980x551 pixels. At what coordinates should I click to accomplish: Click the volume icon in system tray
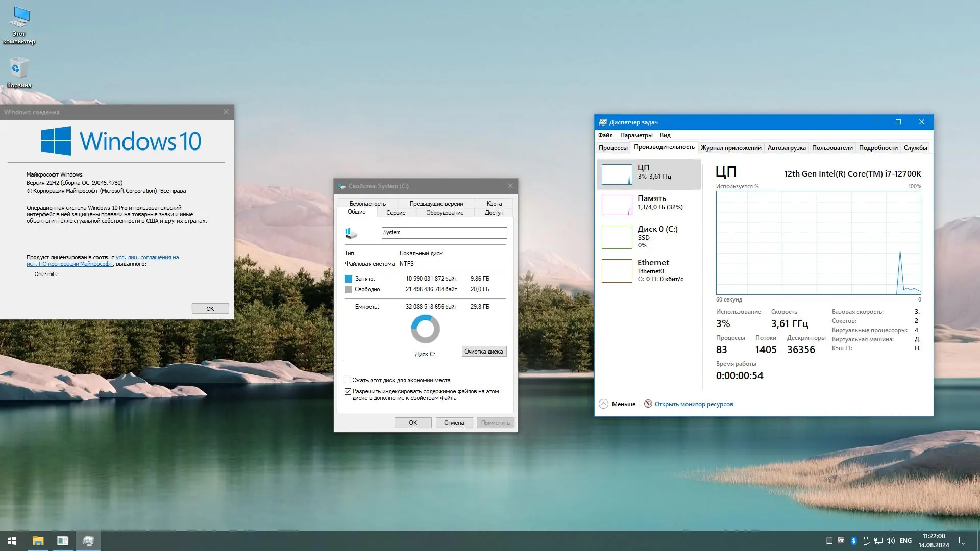point(891,541)
